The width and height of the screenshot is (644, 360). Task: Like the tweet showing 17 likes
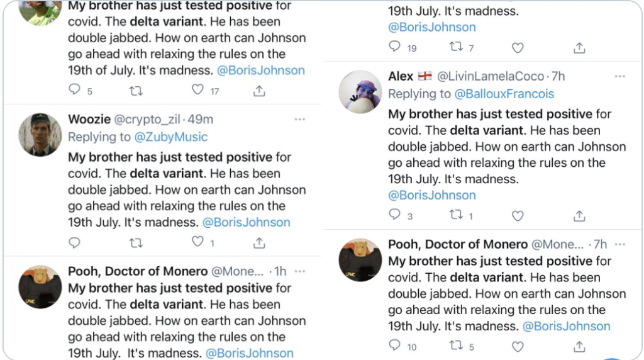pyautogui.click(x=197, y=89)
